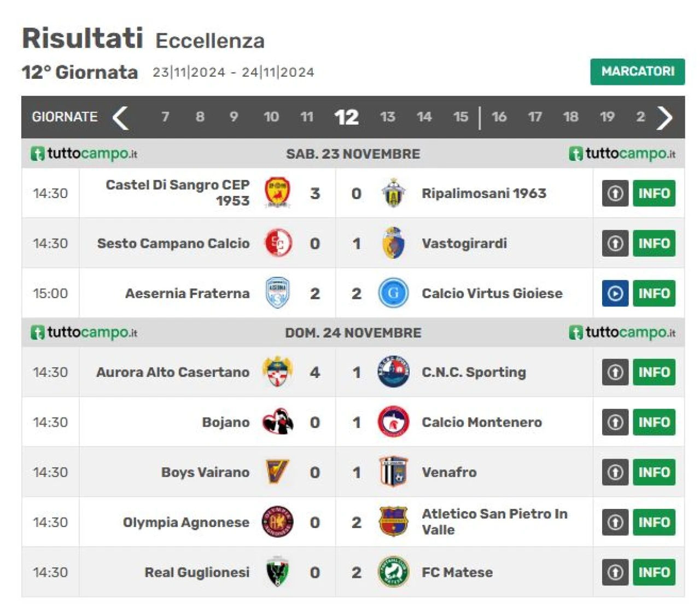Show previous giornate with left chevron

click(120, 117)
